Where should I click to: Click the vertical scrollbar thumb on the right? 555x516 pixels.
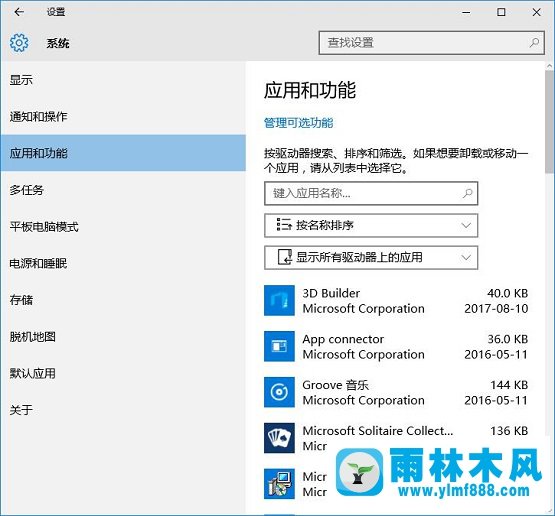pos(549,121)
